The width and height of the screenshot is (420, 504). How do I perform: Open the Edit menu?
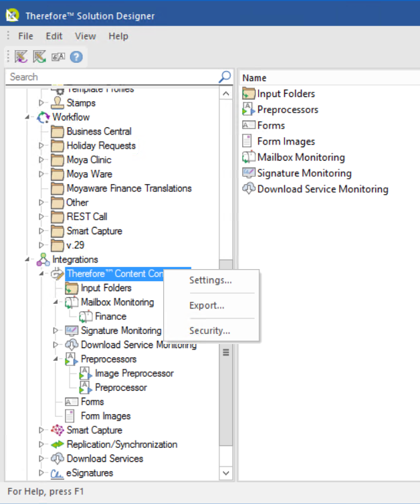coord(54,36)
